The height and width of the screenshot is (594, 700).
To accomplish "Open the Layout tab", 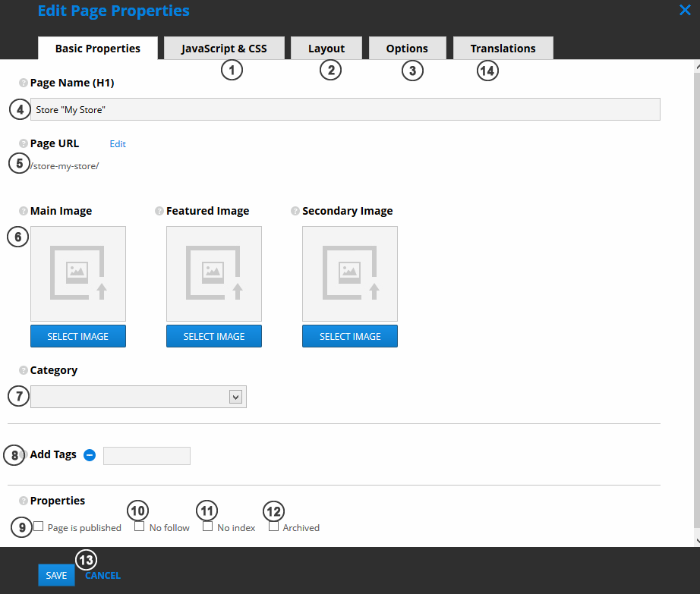I will tap(326, 49).
